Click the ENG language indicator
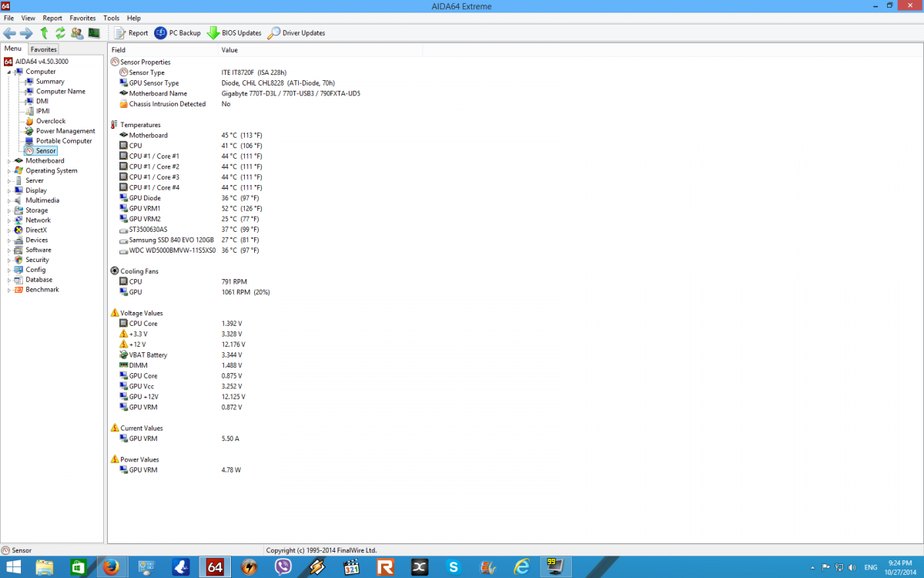Screen dimensions: 924x578 871,567
